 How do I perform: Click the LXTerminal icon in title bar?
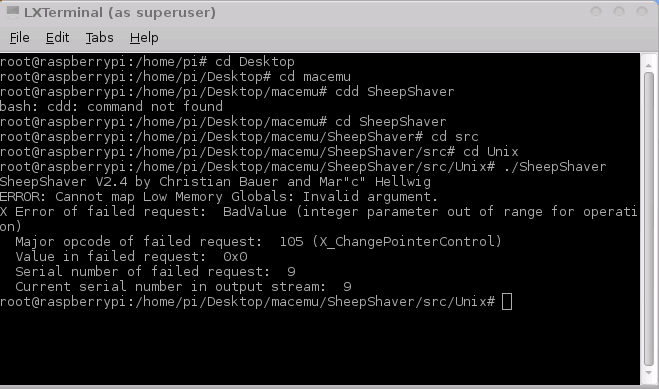click(x=13, y=12)
